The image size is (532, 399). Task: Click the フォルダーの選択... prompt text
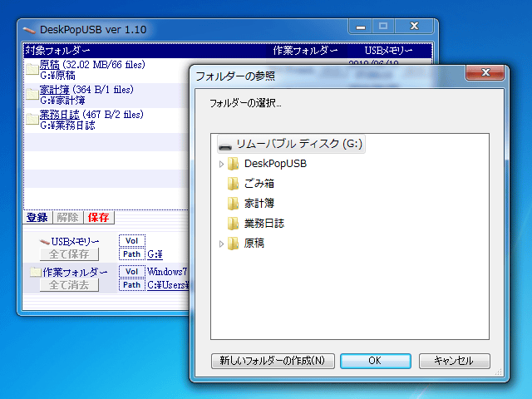click(x=245, y=103)
